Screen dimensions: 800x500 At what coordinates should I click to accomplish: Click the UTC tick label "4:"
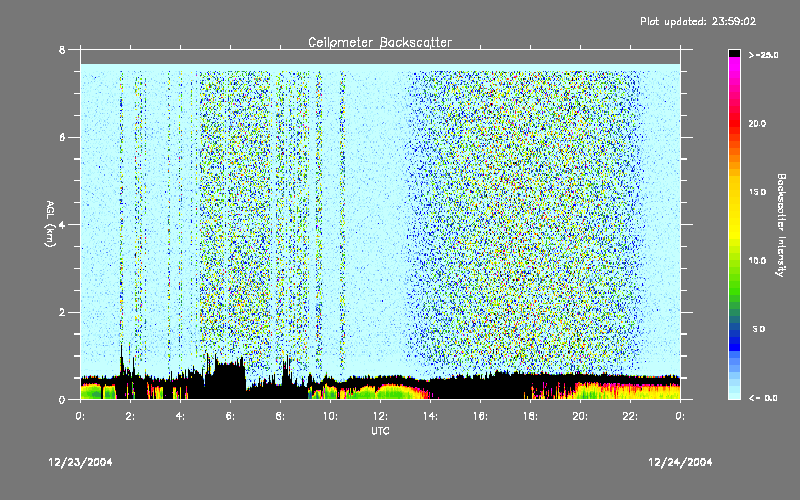180,416
